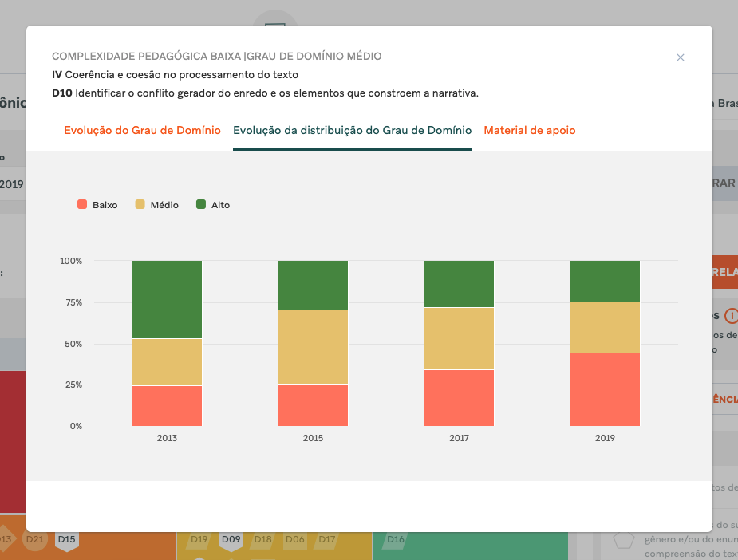This screenshot has width=738, height=560.
Task: Select the 2013 Médio yellow bar segment
Action: [x=167, y=362]
